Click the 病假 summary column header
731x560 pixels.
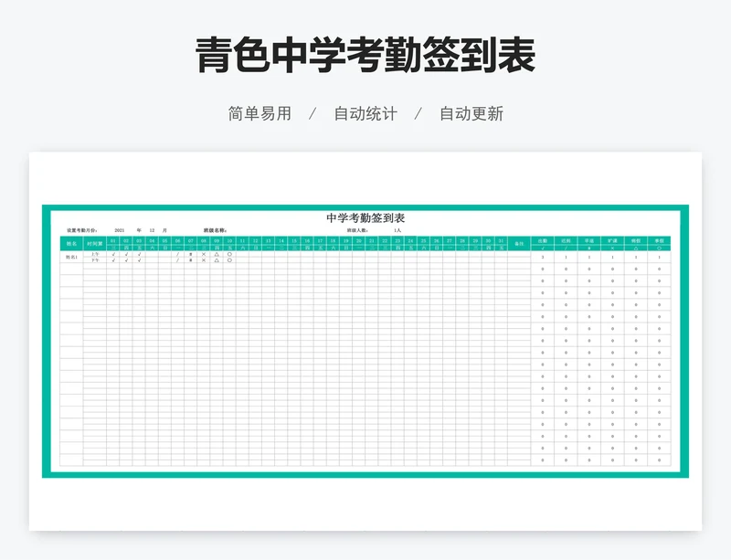pyautogui.click(x=636, y=240)
